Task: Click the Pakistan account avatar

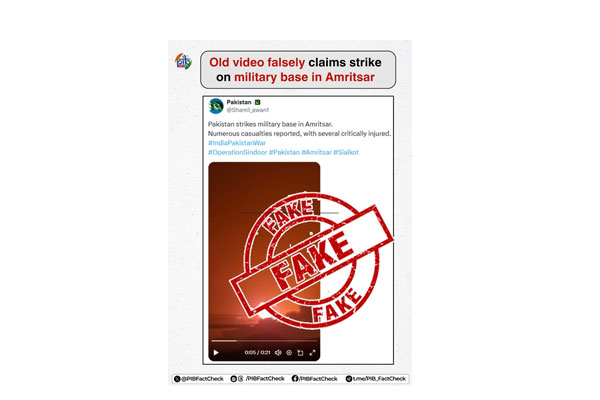Action: pyautogui.click(x=216, y=106)
